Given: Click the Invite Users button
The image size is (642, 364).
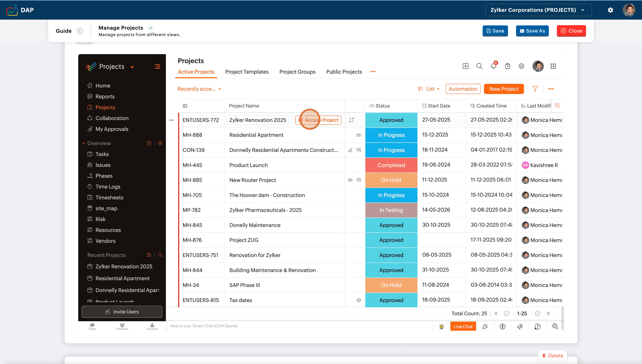Looking at the screenshot, I should pyautogui.click(x=122, y=312).
